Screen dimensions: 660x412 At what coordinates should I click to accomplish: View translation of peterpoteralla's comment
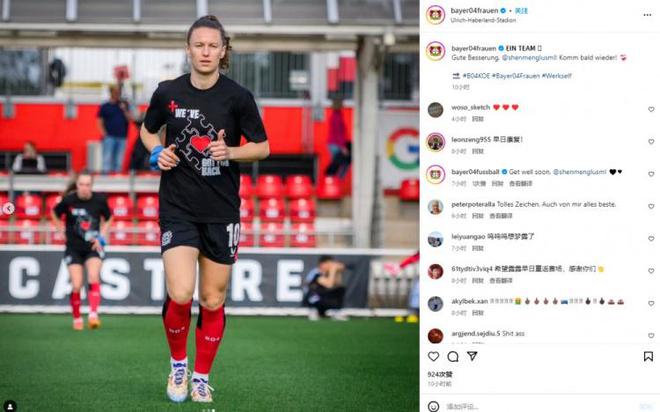pyautogui.click(x=500, y=216)
